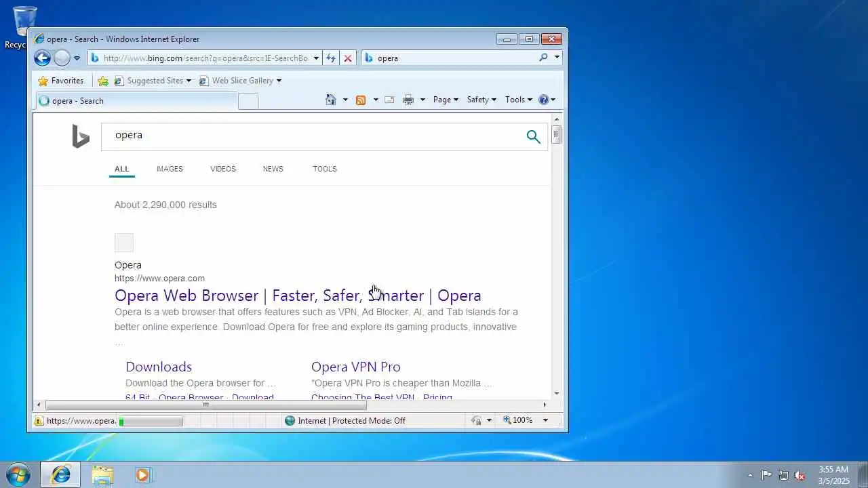This screenshot has width=868, height=488.
Task: Open the Page menu
Action: [446, 100]
